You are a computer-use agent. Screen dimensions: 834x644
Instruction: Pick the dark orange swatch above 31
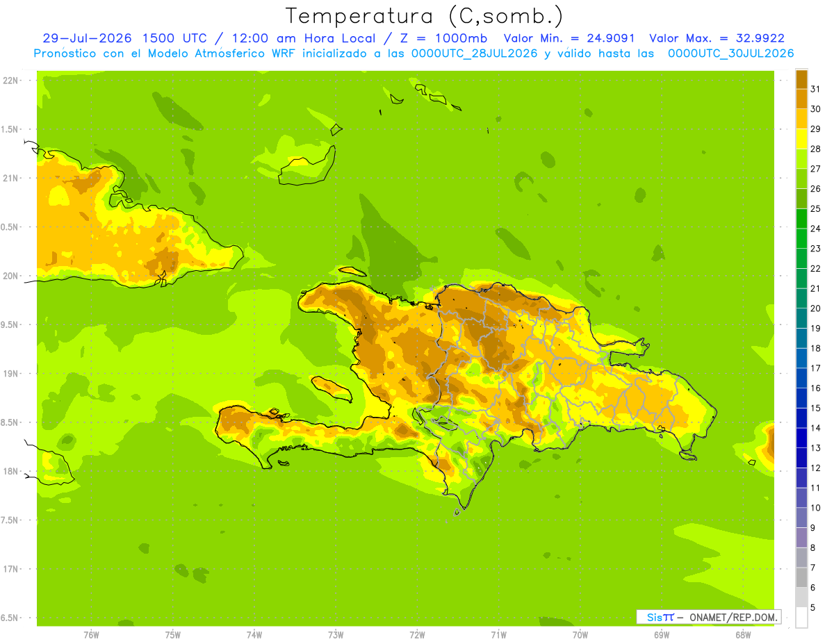click(x=801, y=79)
